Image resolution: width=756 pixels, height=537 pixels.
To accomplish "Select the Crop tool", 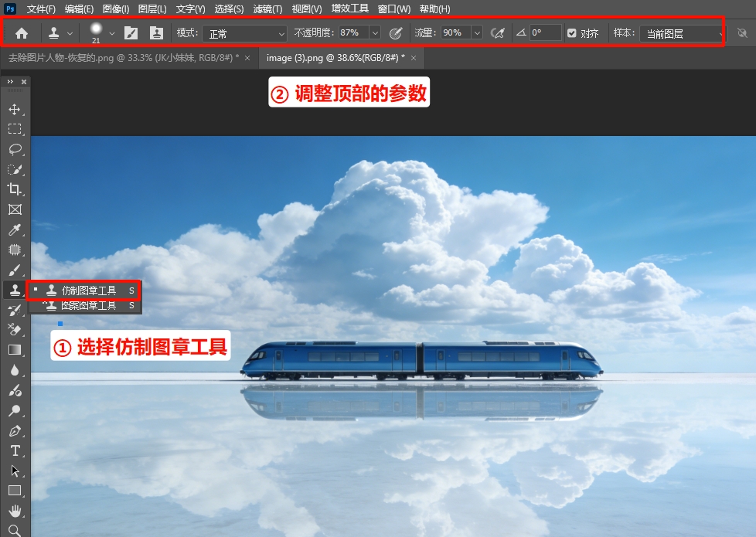I will (15, 189).
